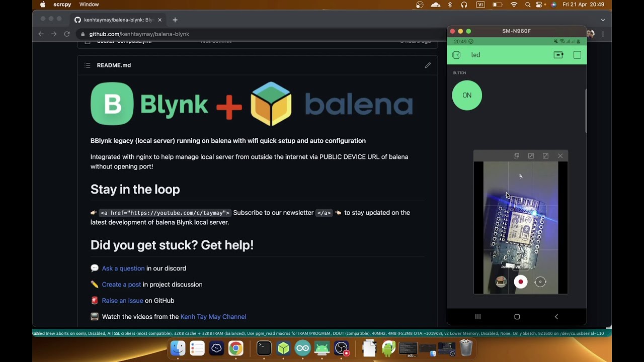The width and height of the screenshot is (644, 362).
Task: Select the kenhtaymay/balena-blynk browser tab
Action: coord(118,20)
